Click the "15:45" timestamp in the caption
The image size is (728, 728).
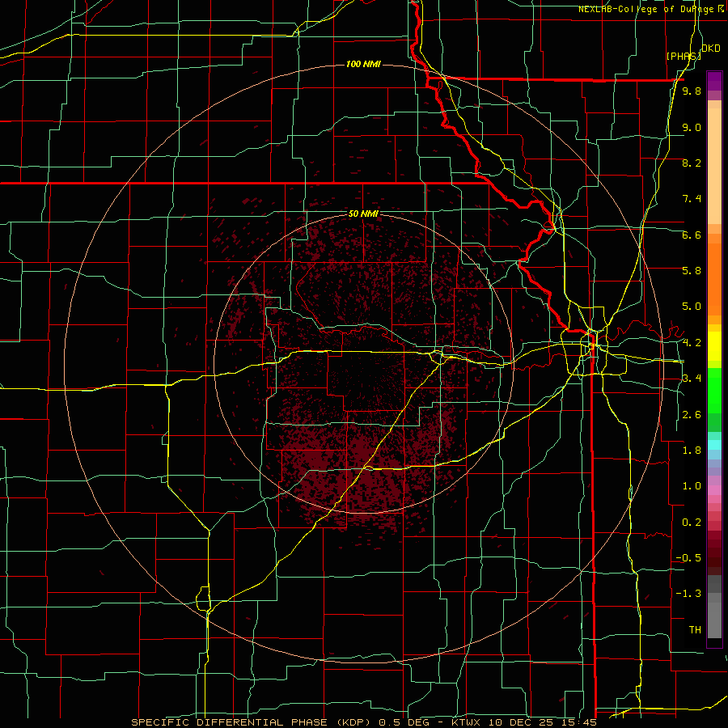click(579, 722)
